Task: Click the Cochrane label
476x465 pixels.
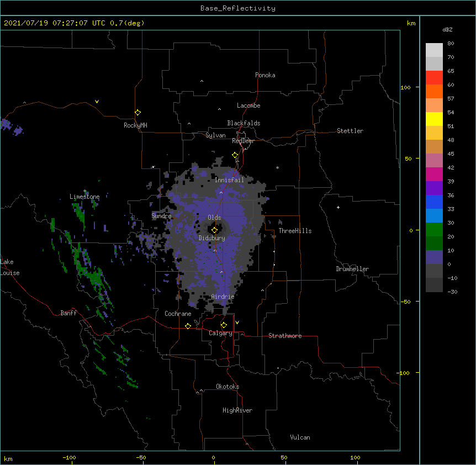Action: pos(178,314)
